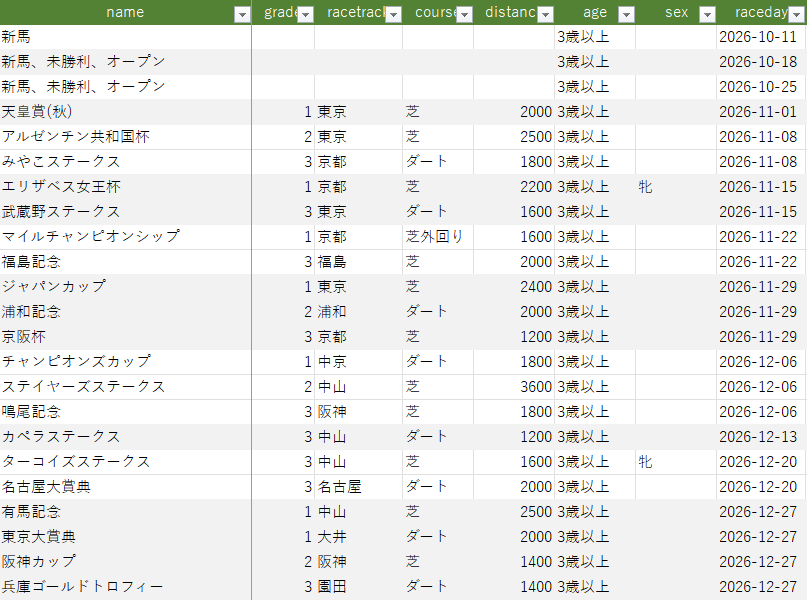
Task: Select the raceday cell 2026-10-11
Action: click(x=761, y=37)
